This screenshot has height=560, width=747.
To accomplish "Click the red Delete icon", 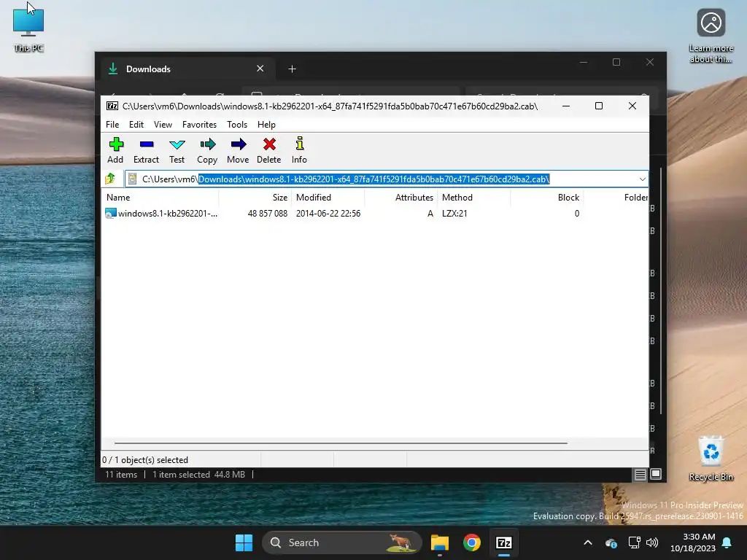I will point(269,144).
